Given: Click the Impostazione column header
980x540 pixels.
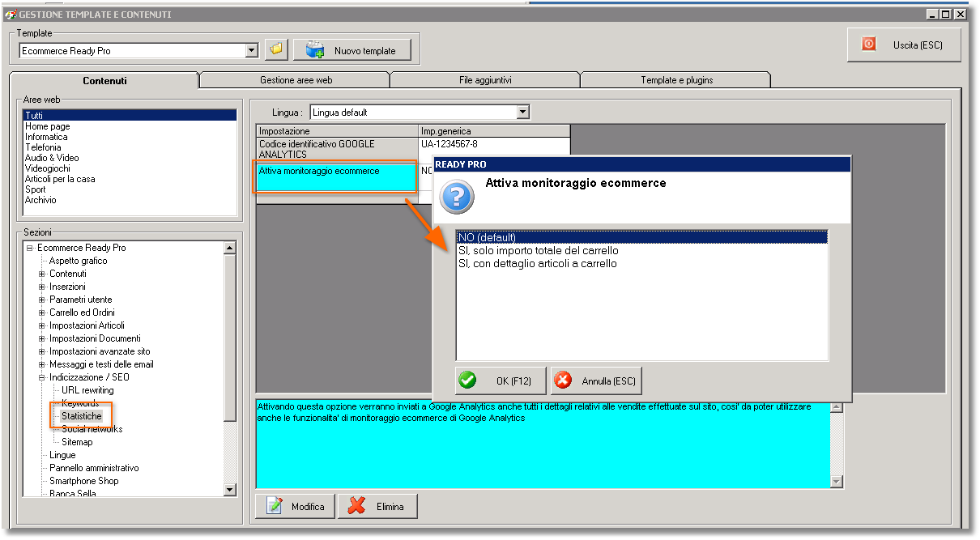Looking at the screenshot, I should tap(337, 131).
